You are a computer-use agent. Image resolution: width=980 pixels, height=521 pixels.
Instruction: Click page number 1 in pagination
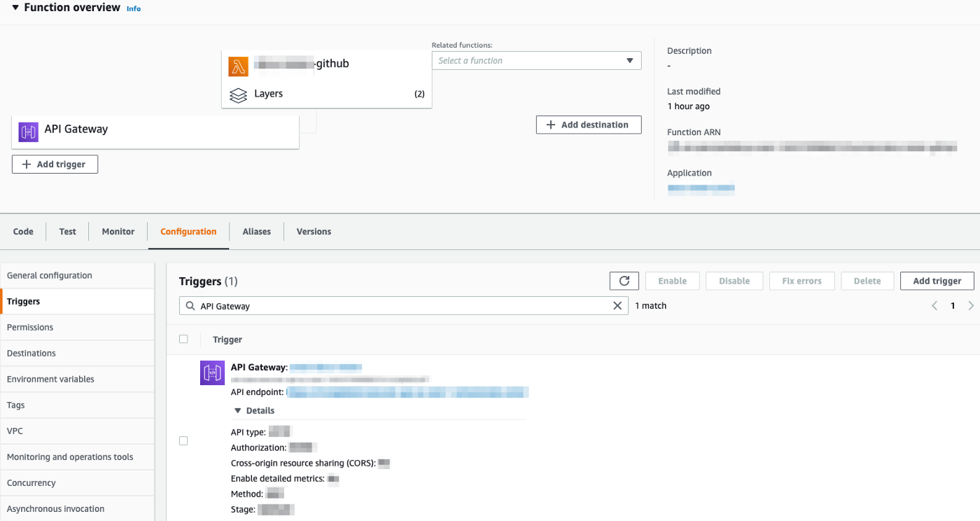point(953,305)
